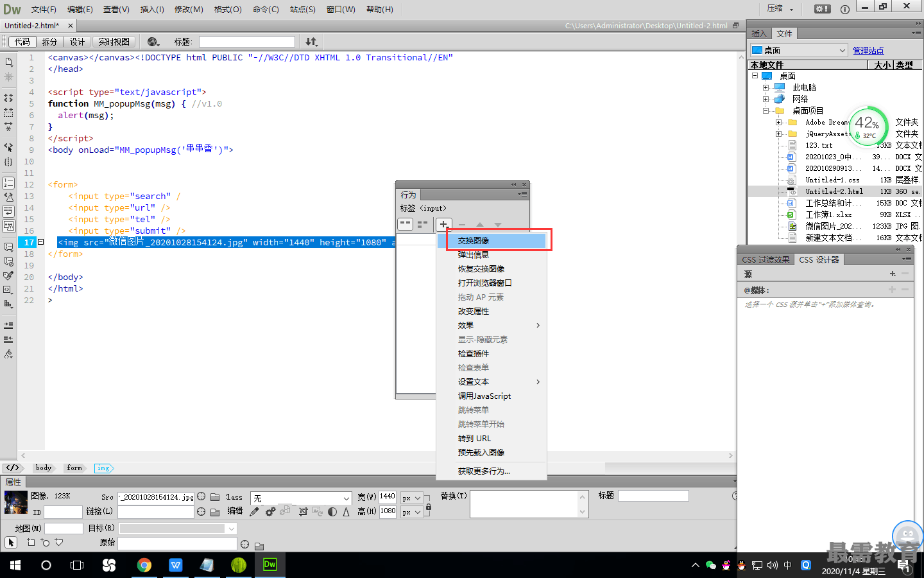Image resolution: width=924 pixels, height=578 pixels.
Task: Open the 设置文本 submenu
Action: (492, 382)
